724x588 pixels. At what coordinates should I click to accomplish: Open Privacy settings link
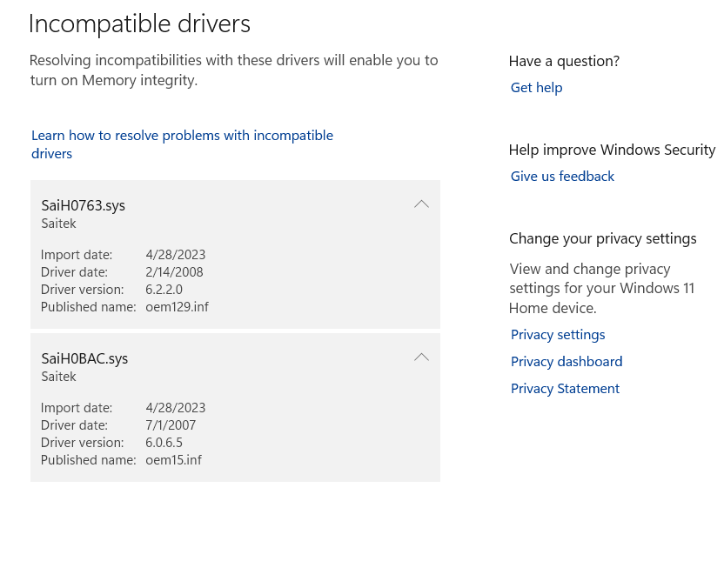pos(557,335)
